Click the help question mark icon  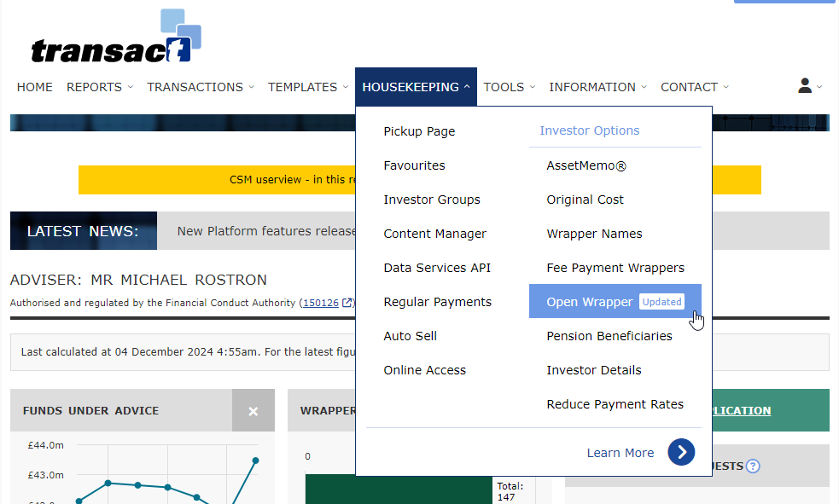(752, 466)
